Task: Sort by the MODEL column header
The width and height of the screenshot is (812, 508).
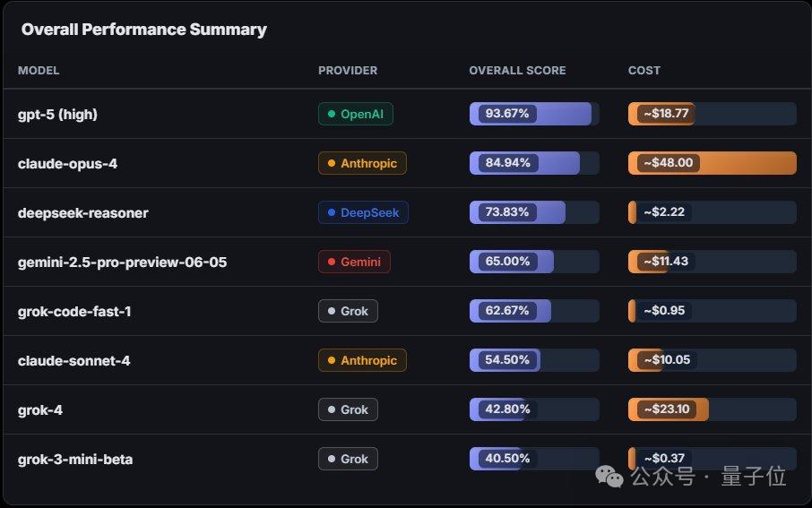Action: point(39,71)
